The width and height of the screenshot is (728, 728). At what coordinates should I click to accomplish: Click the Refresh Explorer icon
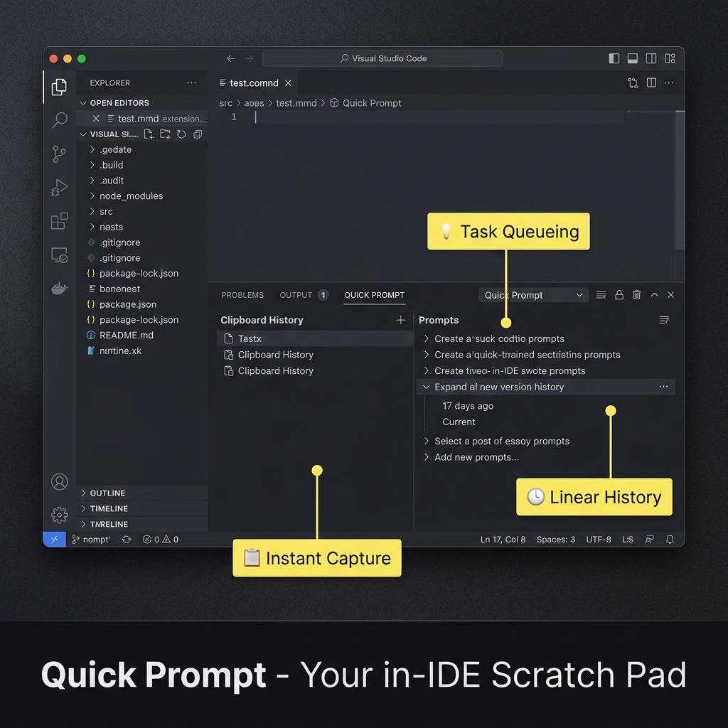pyautogui.click(x=181, y=134)
